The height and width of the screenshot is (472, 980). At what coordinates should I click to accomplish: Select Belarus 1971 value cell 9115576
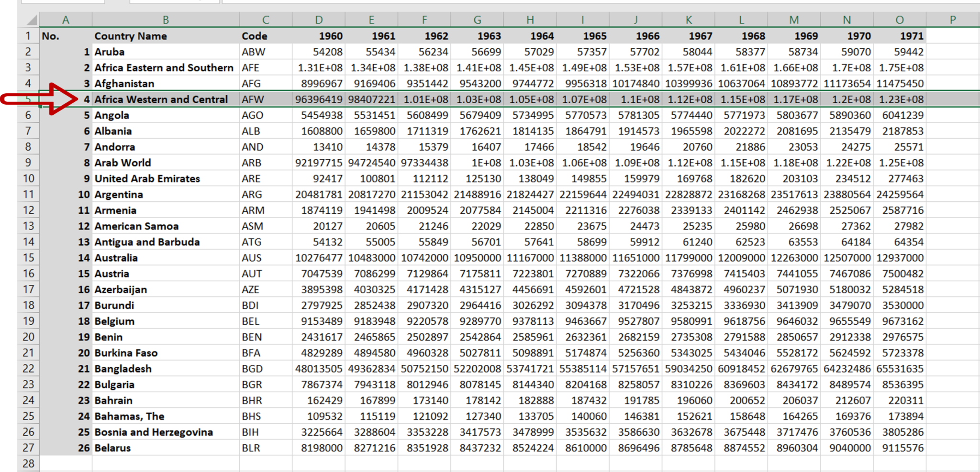click(900, 448)
